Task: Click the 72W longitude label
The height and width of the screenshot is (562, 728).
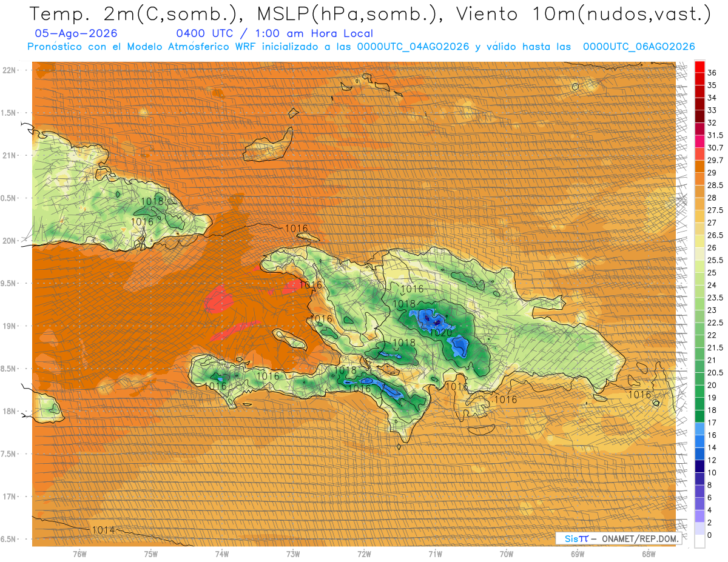Action: coord(364,554)
